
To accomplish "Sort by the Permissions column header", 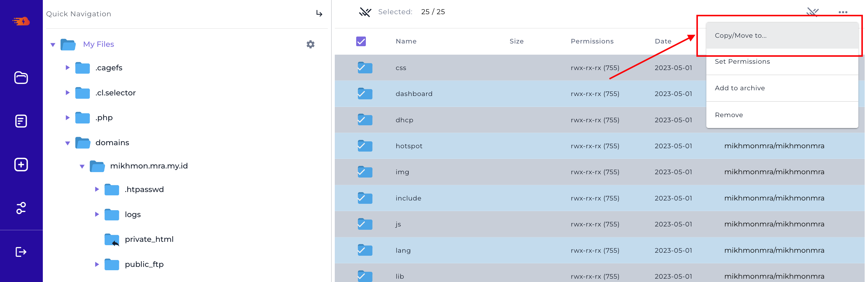I will pos(592,41).
